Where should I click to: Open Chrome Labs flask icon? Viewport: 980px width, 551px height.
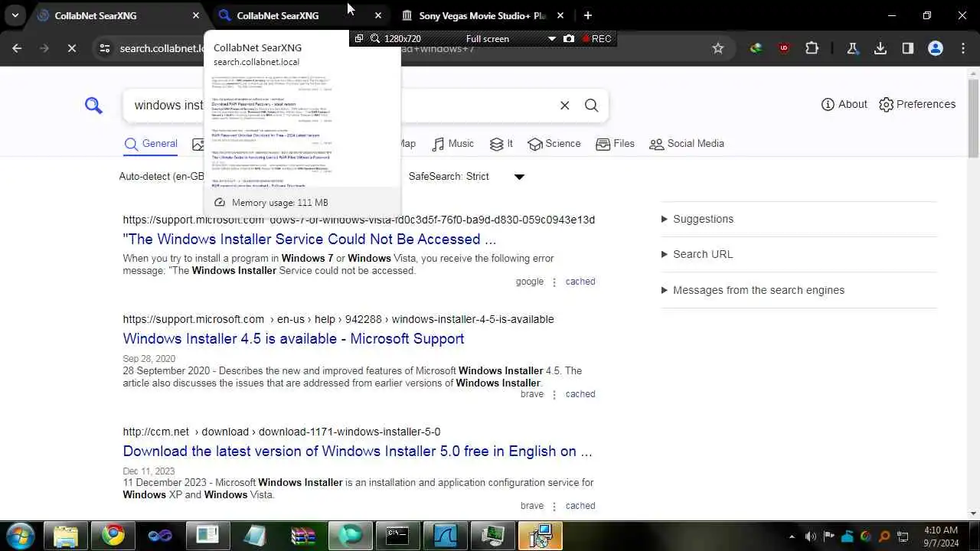coord(852,48)
